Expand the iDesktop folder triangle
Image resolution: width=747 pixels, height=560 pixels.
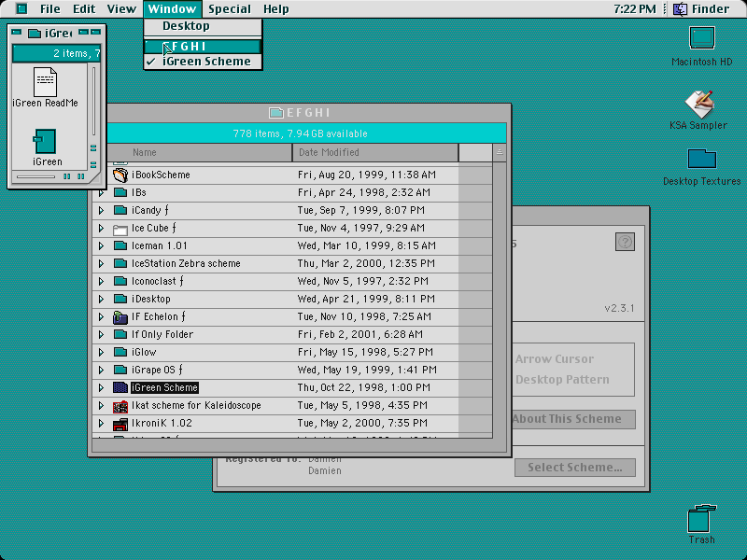tap(101, 299)
